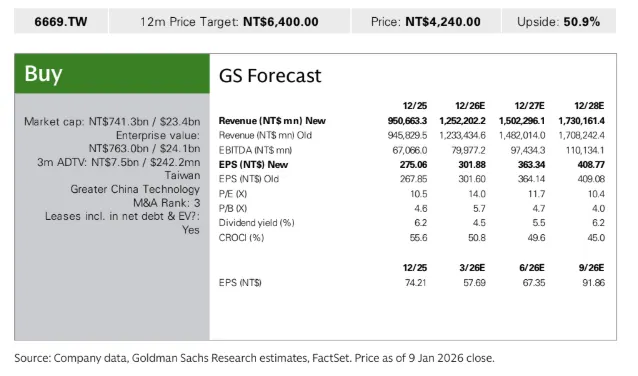The height and width of the screenshot is (376, 638).
Task: Select the 12/26E column header
Action: tap(470, 106)
